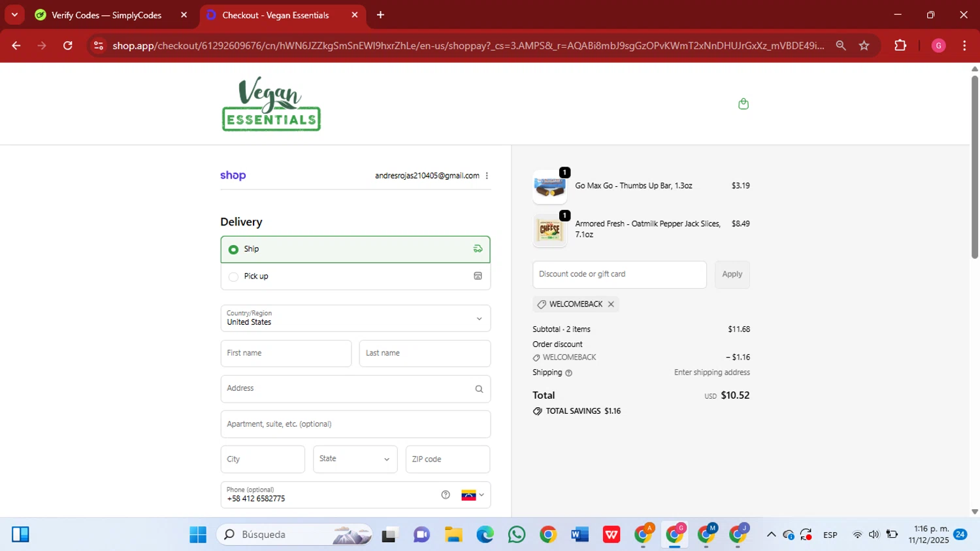The height and width of the screenshot is (551, 980).
Task: Open phone country flag selector
Action: click(473, 495)
